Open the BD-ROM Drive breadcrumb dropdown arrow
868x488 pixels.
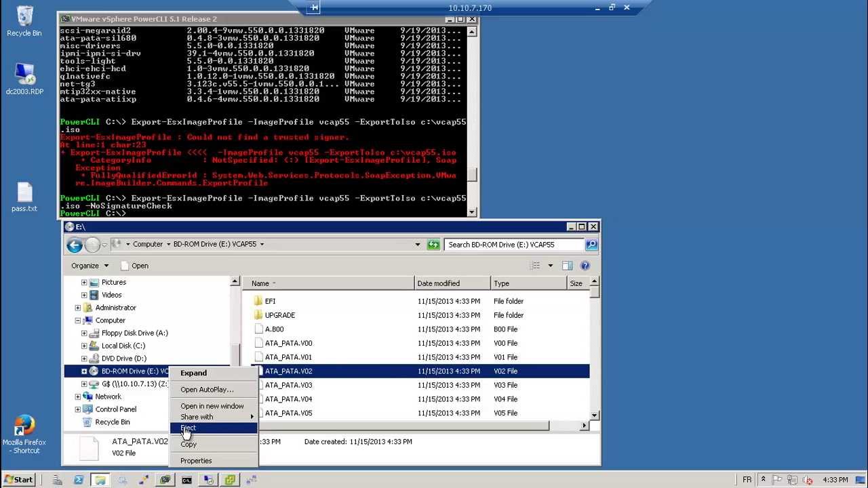tap(262, 245)
